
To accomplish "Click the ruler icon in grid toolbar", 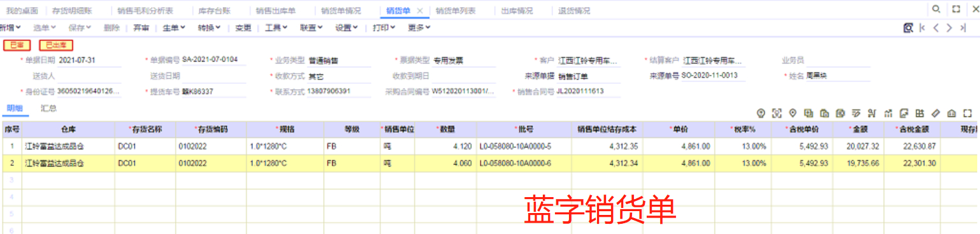I will coord(935,113).
